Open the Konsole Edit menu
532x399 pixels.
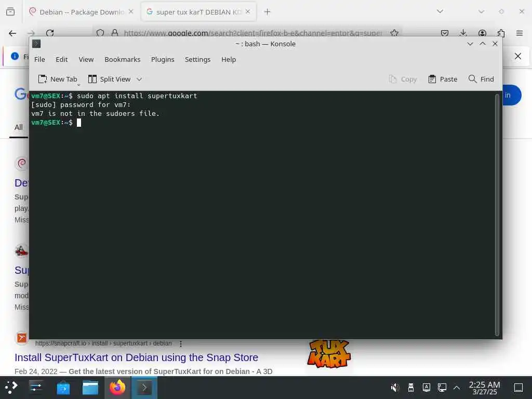(x=61, y=59)
